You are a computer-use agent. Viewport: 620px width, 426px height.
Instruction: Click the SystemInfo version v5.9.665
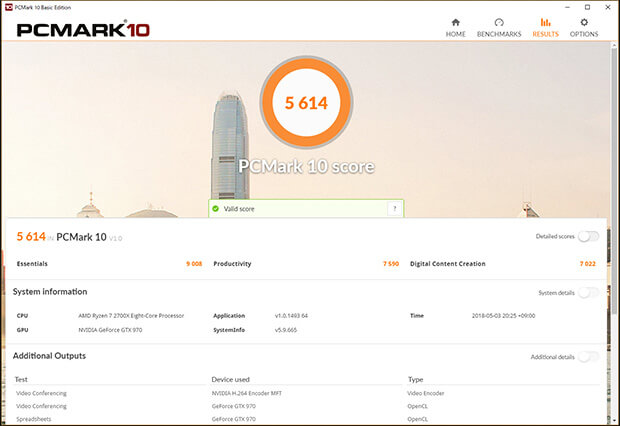point(285,330)
